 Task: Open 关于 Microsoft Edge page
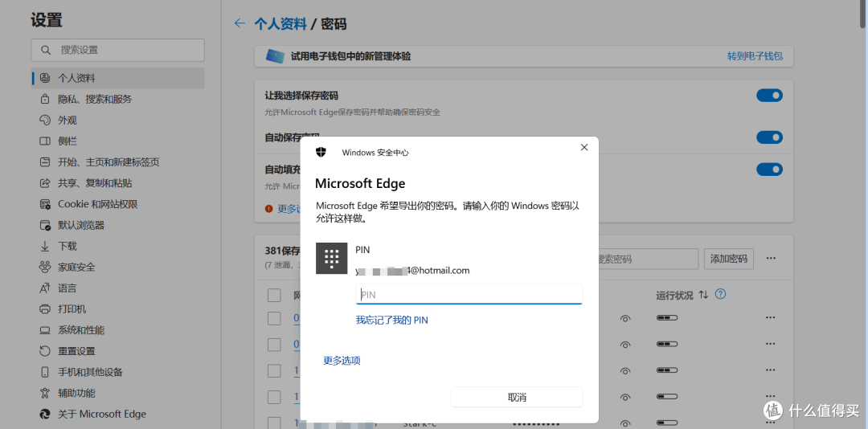click(x=118, y=414)
